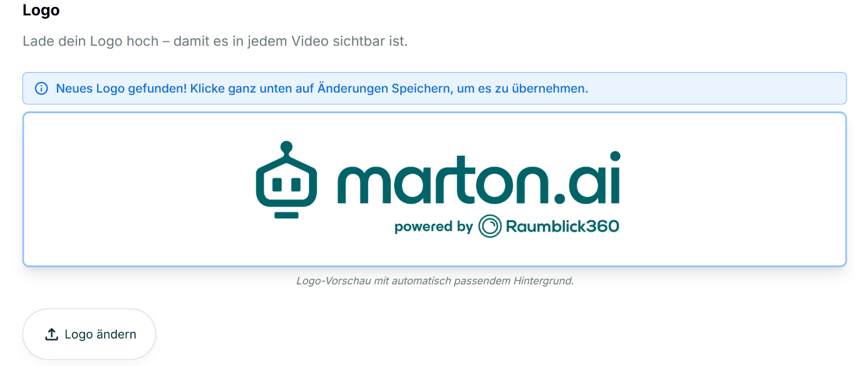Click the Lade dein Logo hoch description
The image size is (868, 366).
tap(215, 42)
